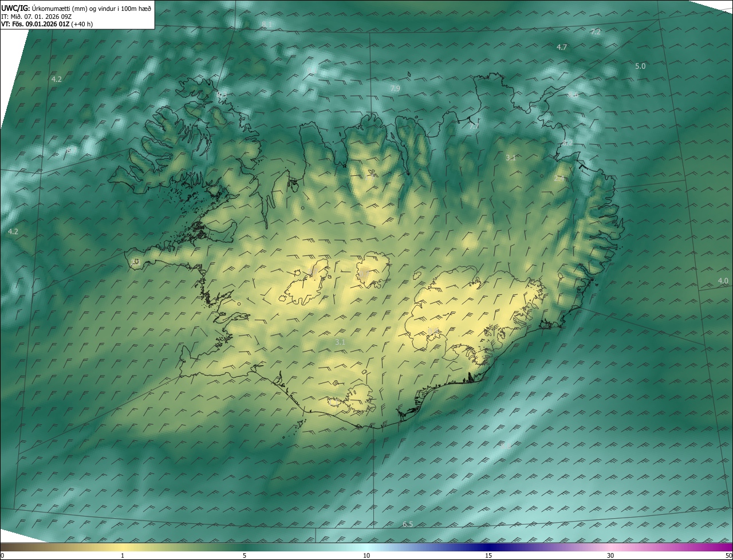Click the 7.2 value on the map
The image size is (733, 560).
click(x=596, y=32)
